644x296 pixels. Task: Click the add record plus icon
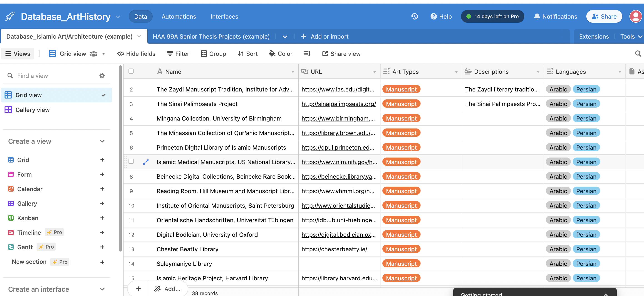(x=138, y=289)
